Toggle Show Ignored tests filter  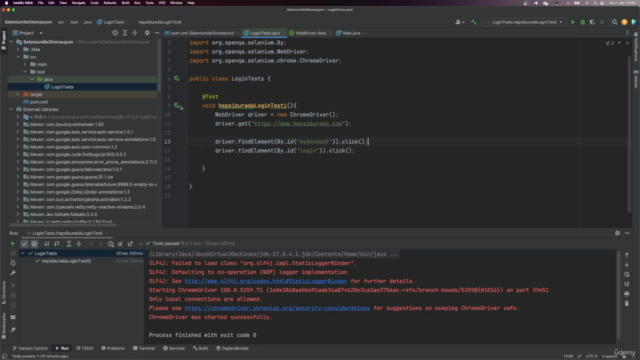pyautogui.click(x=34, y=244)
